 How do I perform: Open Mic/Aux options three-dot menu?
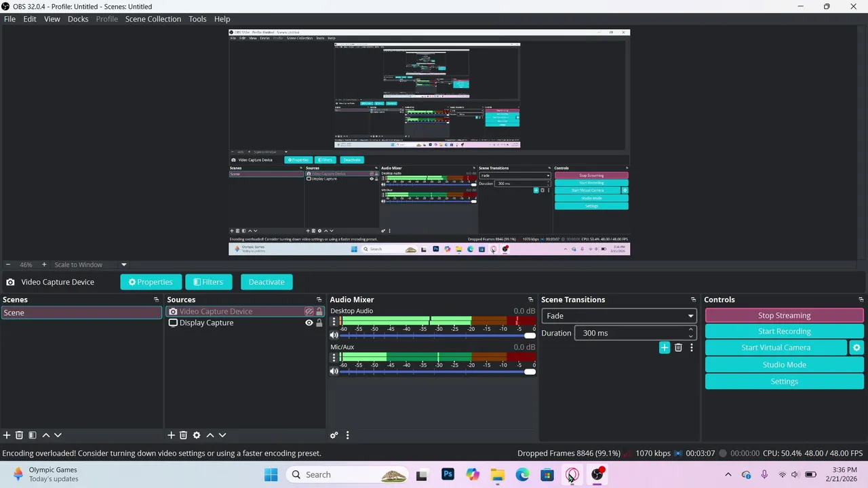pyautogui.click(x=334, y=357)
